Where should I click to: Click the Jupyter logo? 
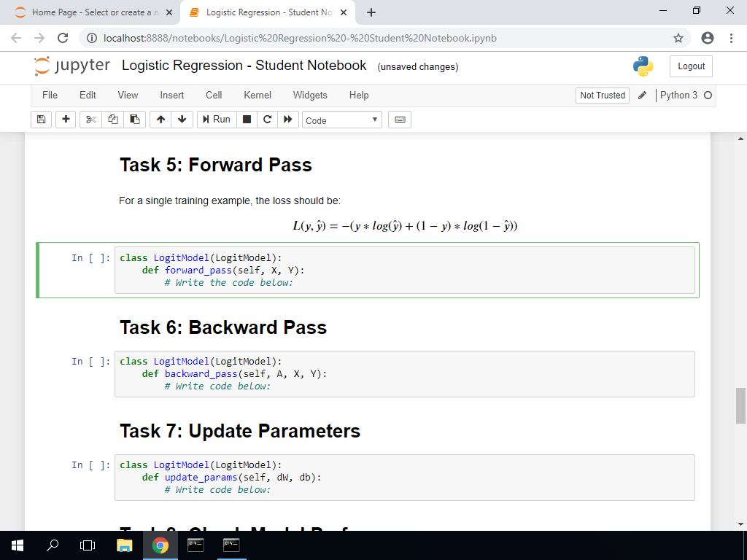(x=72, y=66)
